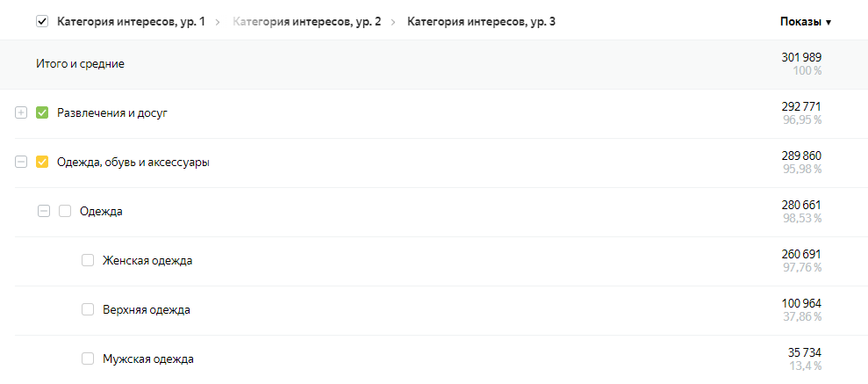This screenshot has height=384, width=868.
Task: Click the 'Итого и средние' summary row
Action: [x=80, y=64]
